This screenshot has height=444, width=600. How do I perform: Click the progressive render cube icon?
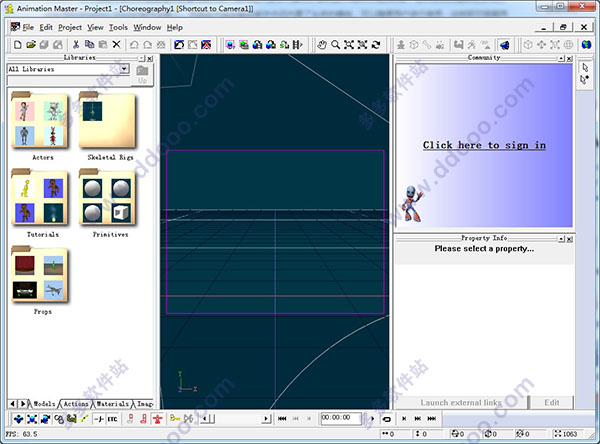tap(230, 45)
